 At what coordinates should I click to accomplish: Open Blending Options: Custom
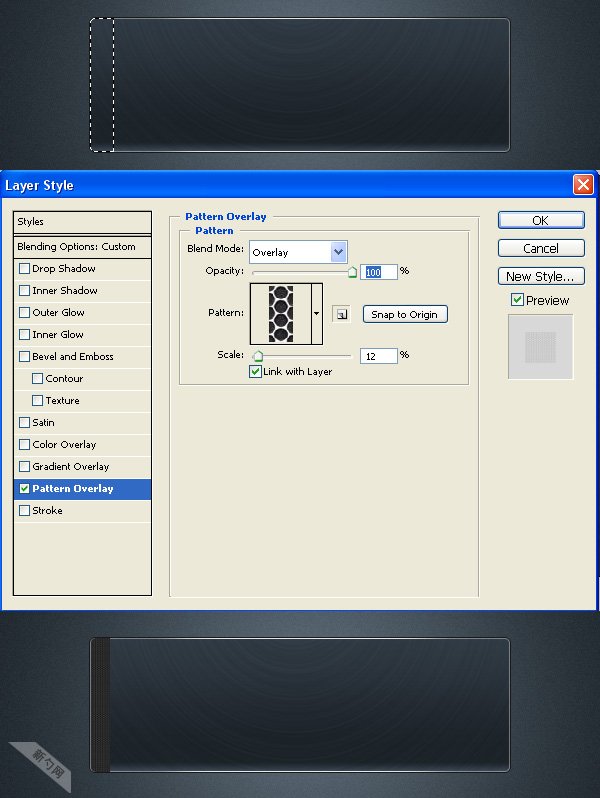coord(82,247)
